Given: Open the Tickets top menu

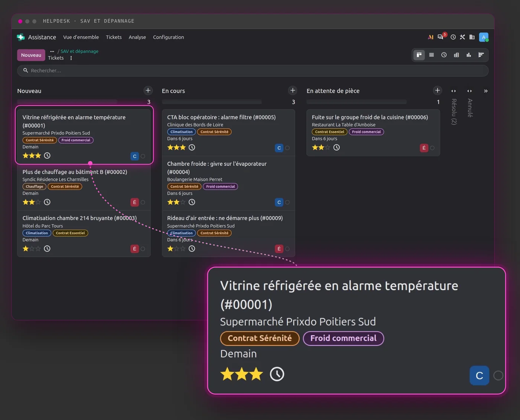Looking at the screenshot, I should (114, 37).
